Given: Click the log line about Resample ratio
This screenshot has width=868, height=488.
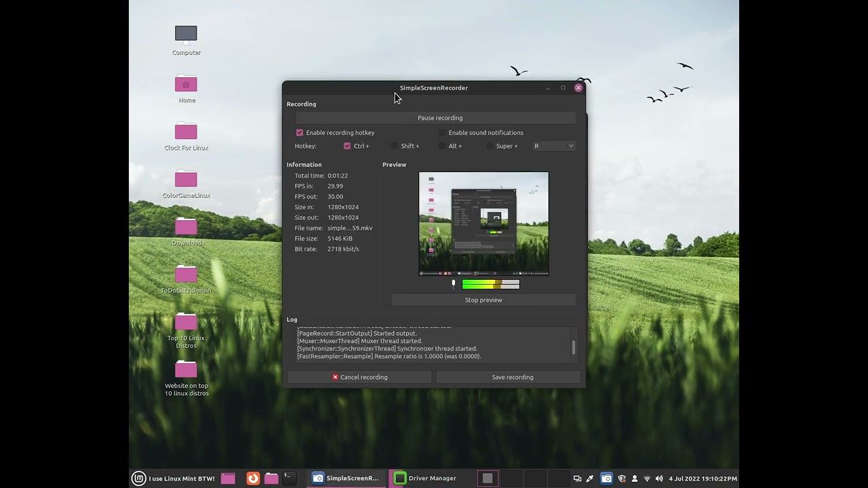Looking at the screenshot, I should pyautogui.click(x=389, y=356).
